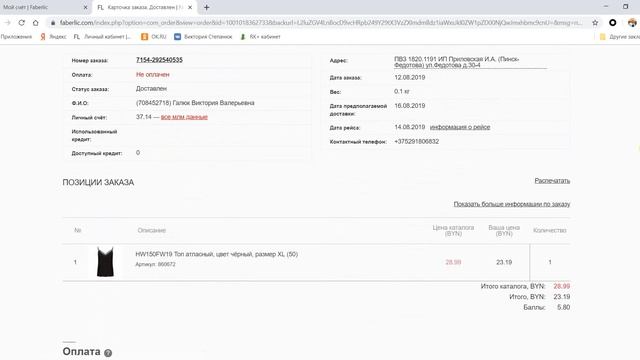Click the help icon next to 'Оплата'
This screenshot has height=360, width=640.
[108, 353]
